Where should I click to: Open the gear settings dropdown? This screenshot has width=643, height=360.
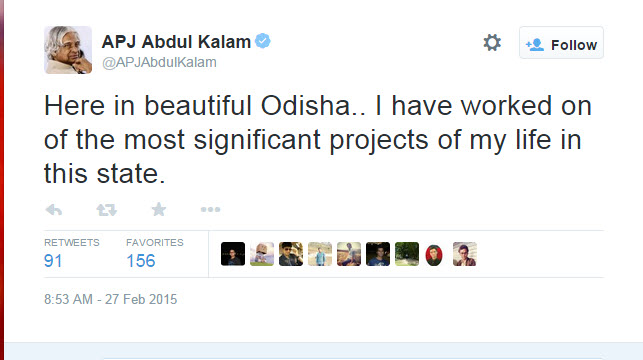(492, 43)
